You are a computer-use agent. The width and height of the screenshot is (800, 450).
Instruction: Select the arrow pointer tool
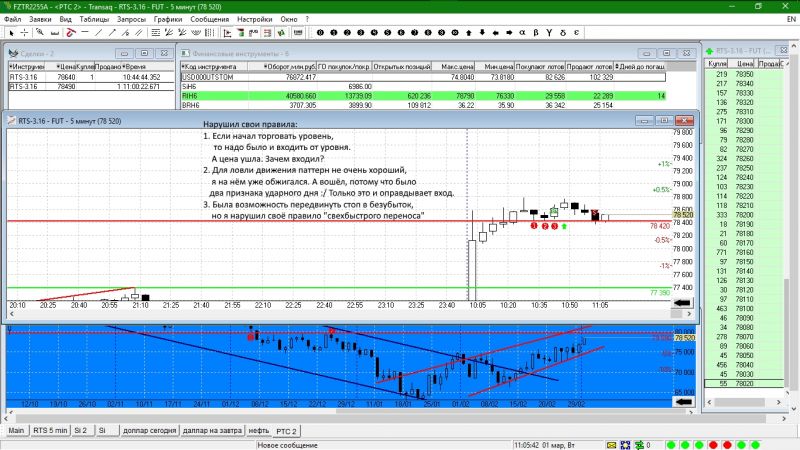click(11, 33)
